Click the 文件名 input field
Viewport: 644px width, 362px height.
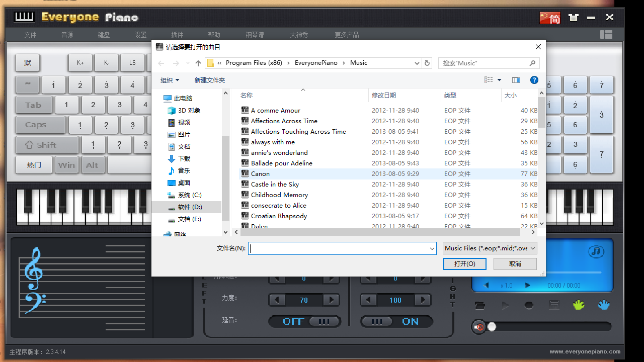click(342, 248)
